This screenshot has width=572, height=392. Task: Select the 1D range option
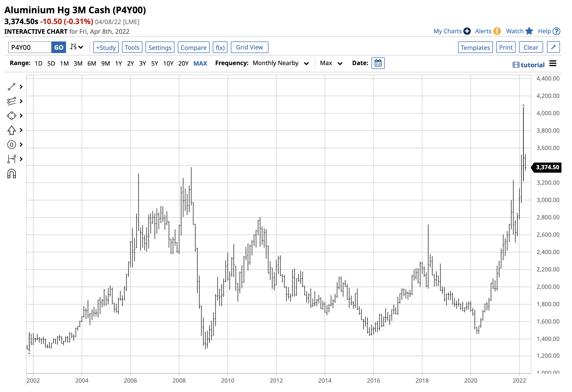(39, 64)
